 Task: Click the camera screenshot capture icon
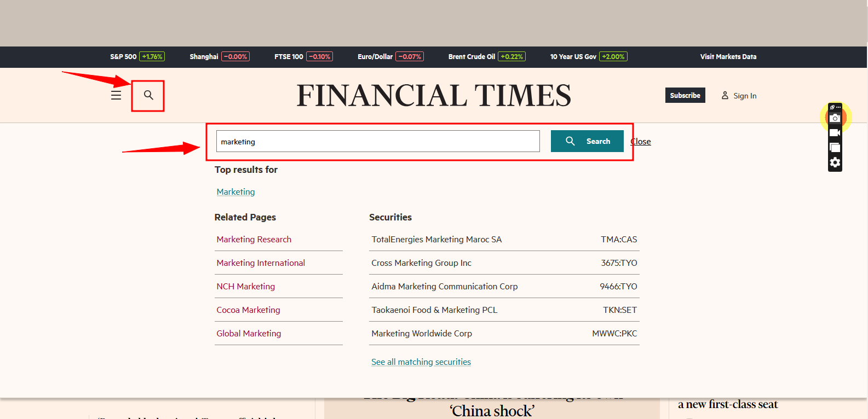(835, 118)
